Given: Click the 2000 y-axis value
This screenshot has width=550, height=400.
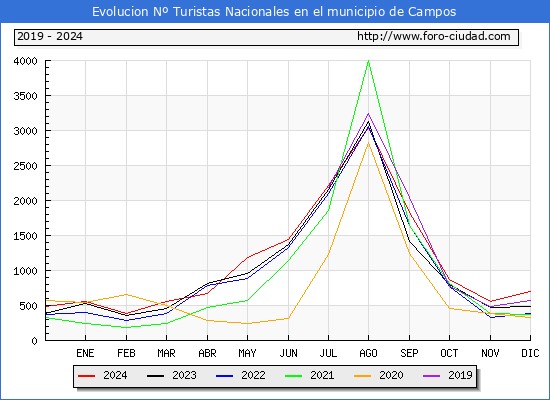Looking at the screenshot, I should point(25,201).
